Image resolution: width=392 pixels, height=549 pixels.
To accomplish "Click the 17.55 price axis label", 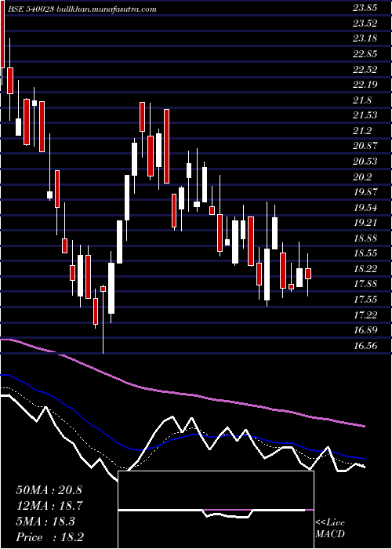I will [365, 300].
